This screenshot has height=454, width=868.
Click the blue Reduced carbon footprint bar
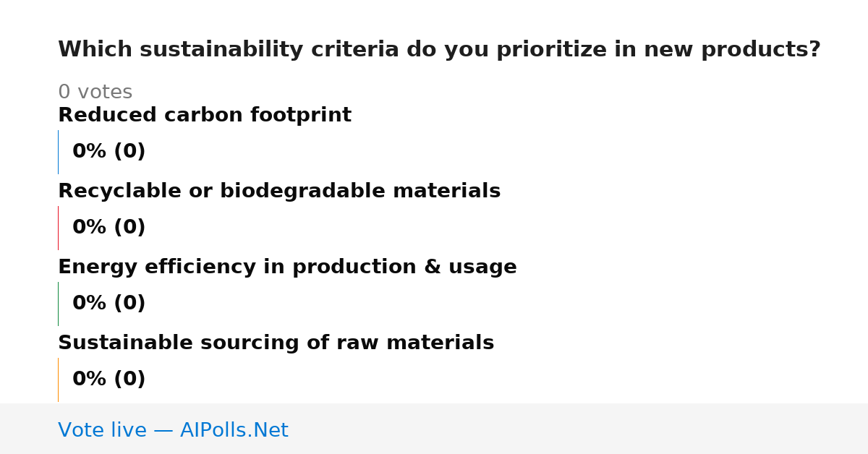(58, 152)
